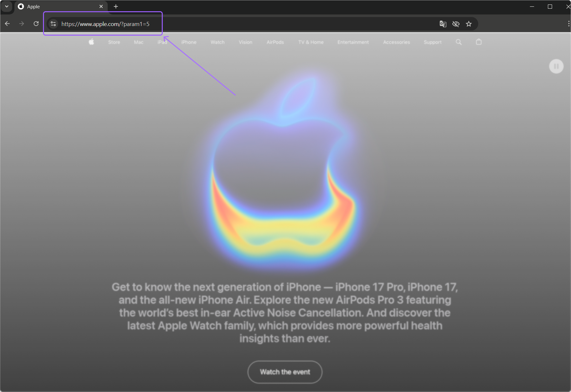This screenshot has width=571, height=392.
Task: Click the crossed-out eye tracking protection icon
Action: point(456,24)
